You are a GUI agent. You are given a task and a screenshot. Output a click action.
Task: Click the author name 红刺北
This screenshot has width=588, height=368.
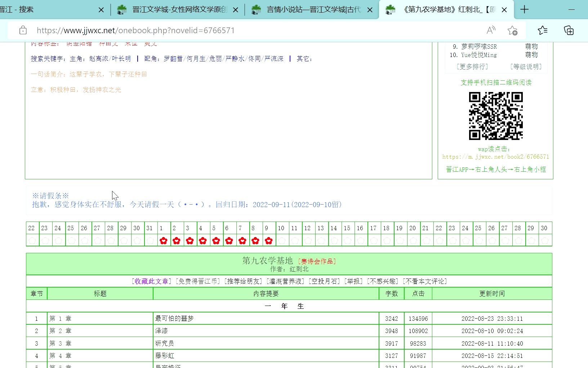pos(299,269)
